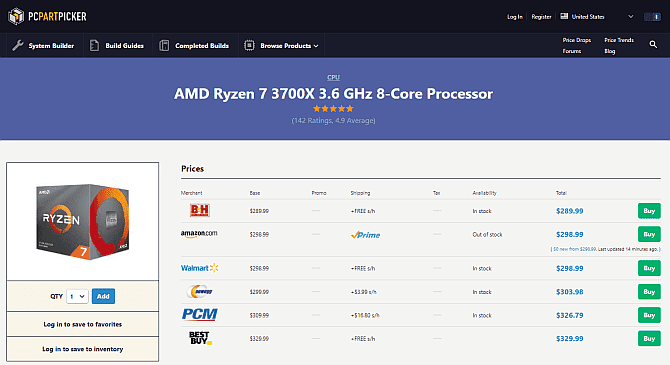Screen dimensions: 670x365
Task: Open the Forums link
Action: [572, 51]
